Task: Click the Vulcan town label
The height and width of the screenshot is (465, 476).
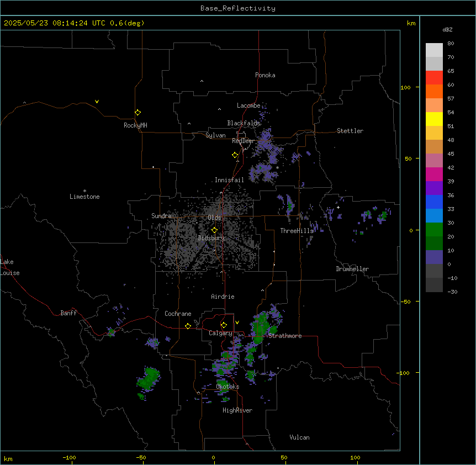Action: pos(300,437)
